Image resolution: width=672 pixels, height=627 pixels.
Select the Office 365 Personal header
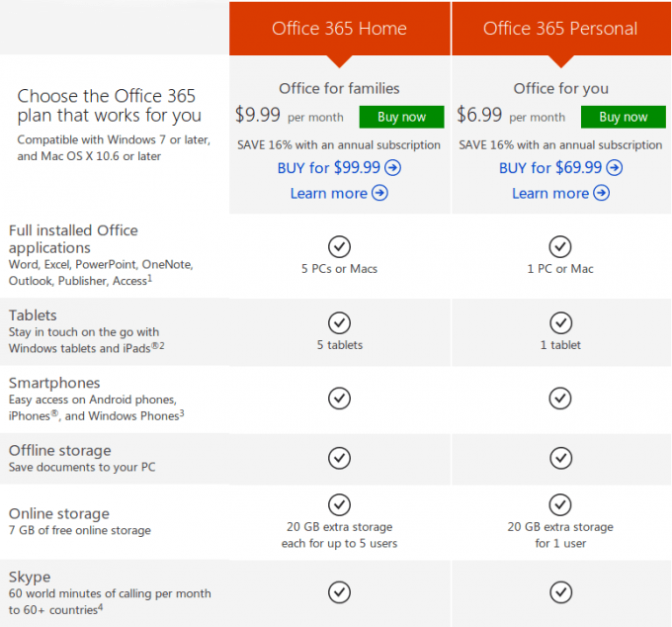pos(561,29)
